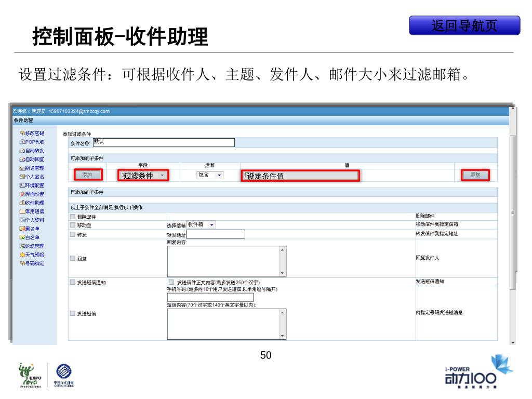
Task: Check the 回复 action checkbox
Action: coord(73,258)
